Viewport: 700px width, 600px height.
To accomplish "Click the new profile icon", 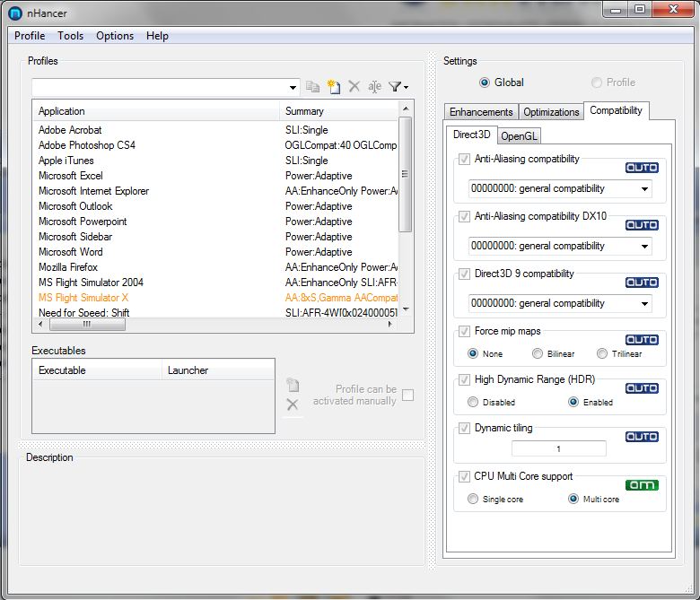I will click(334, 87).
